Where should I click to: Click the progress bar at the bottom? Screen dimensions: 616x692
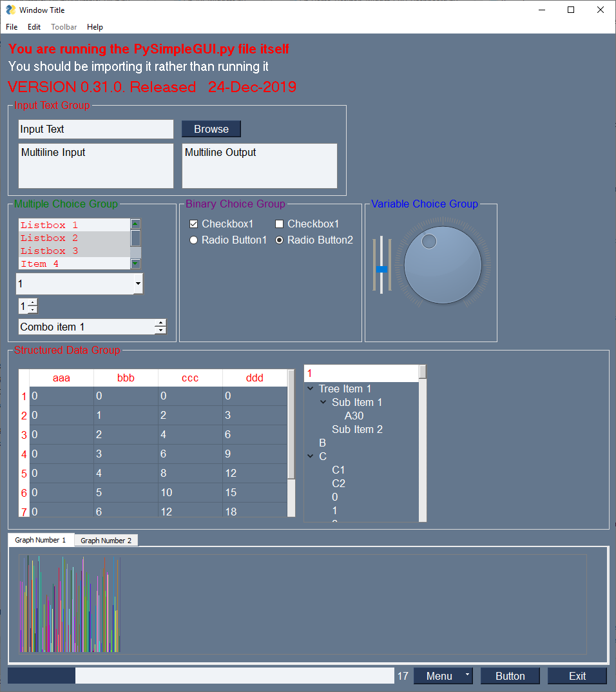coord(201,676)
